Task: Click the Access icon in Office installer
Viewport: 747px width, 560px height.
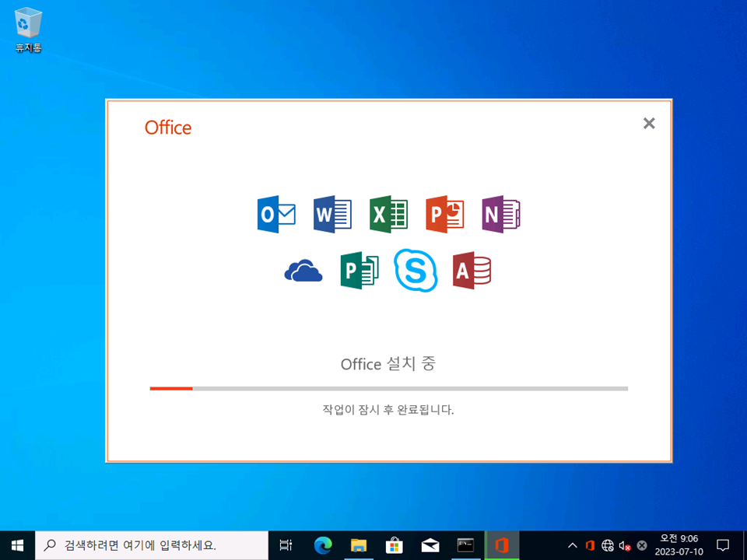Action: point(472,271)
